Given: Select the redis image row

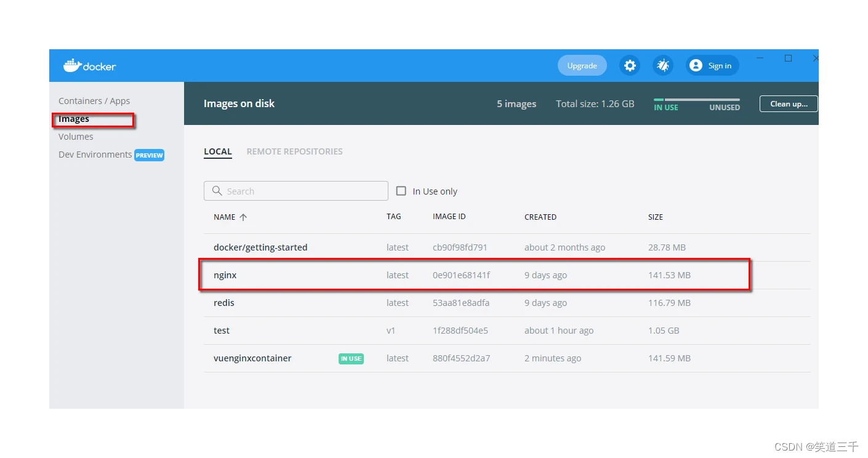Looking at the screenshot, I should [507, 303].
